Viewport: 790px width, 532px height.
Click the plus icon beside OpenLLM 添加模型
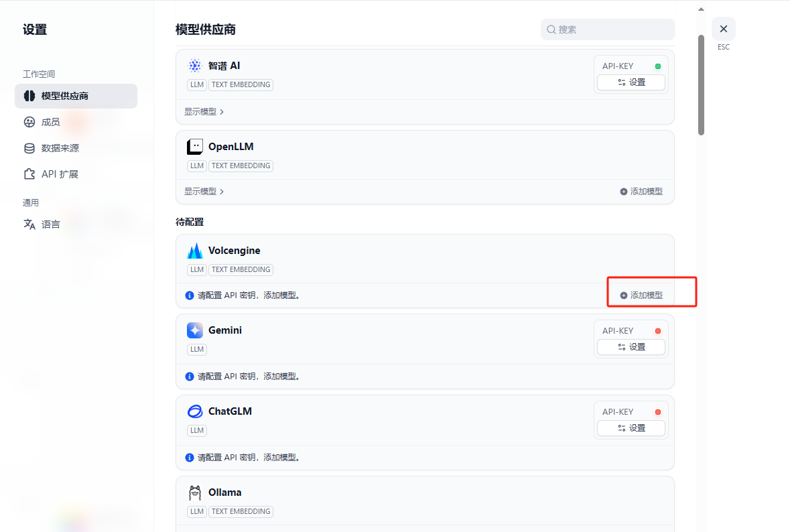(624, 192)
